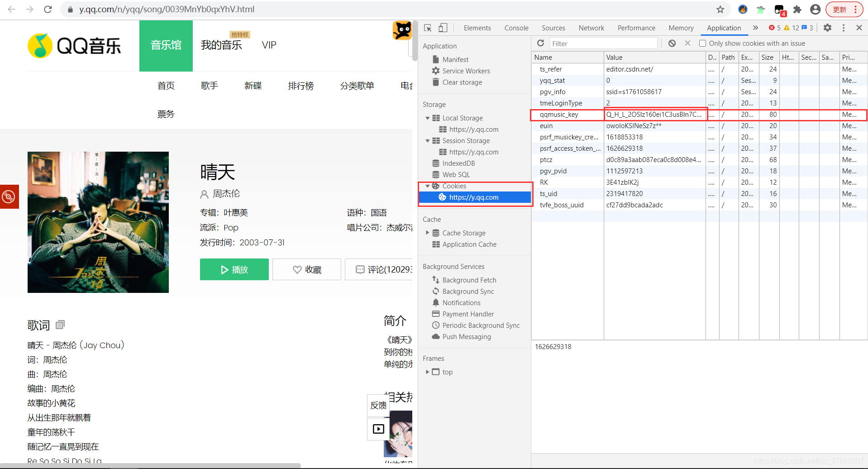Go to 排行榜 sub navigation link

pyautogui.click(x=300, y=86)
